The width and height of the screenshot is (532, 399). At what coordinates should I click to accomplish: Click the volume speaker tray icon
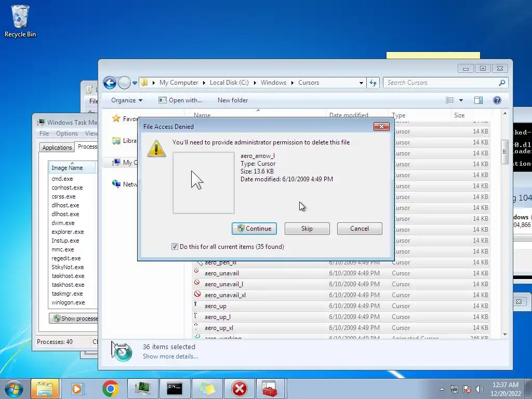click(x=480, y=389)
